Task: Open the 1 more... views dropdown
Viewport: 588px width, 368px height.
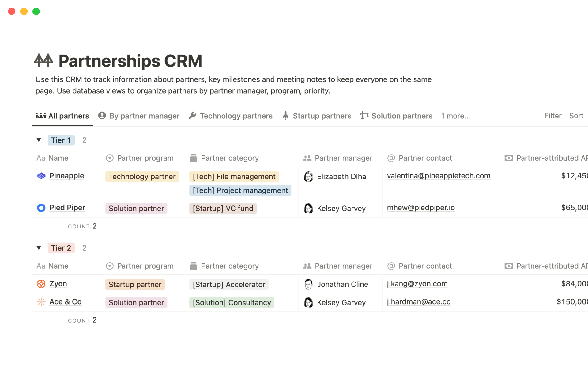Action: pos(455,116)
